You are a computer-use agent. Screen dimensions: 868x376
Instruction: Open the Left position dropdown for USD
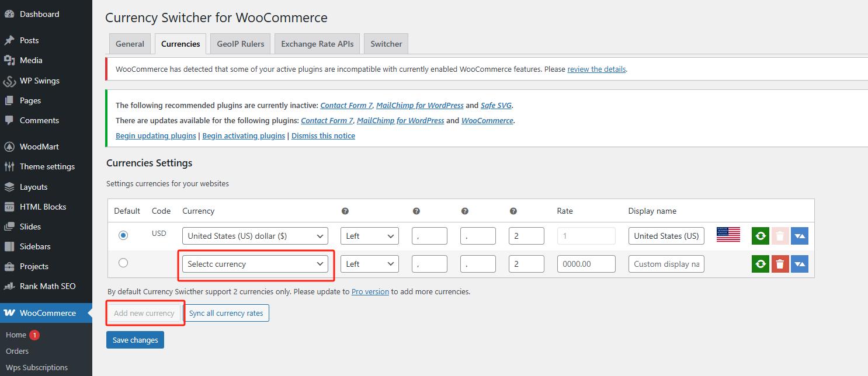click(x=369, y=236)
